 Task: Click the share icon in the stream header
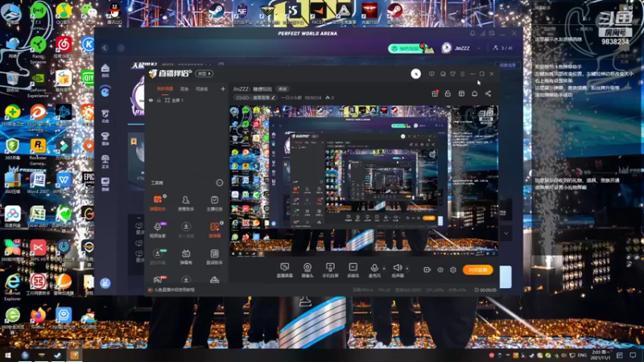point(488,93)
